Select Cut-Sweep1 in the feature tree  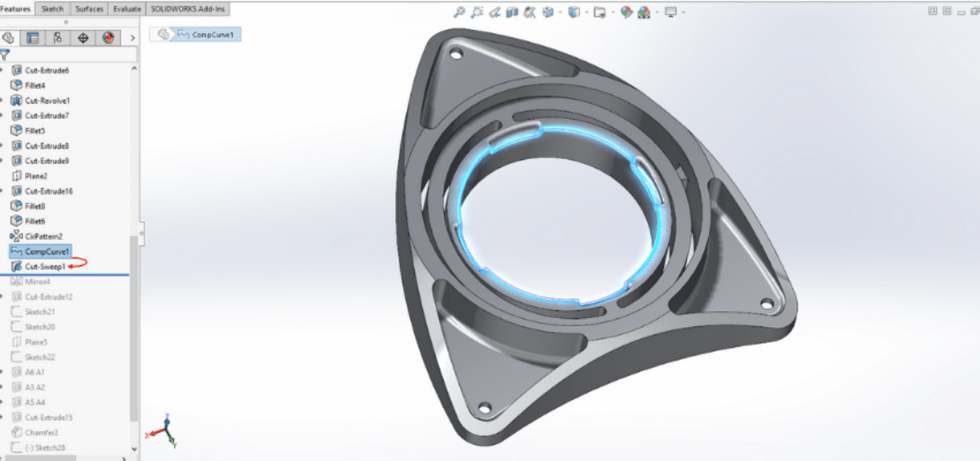pyautogui.click(x=45, y=266)
